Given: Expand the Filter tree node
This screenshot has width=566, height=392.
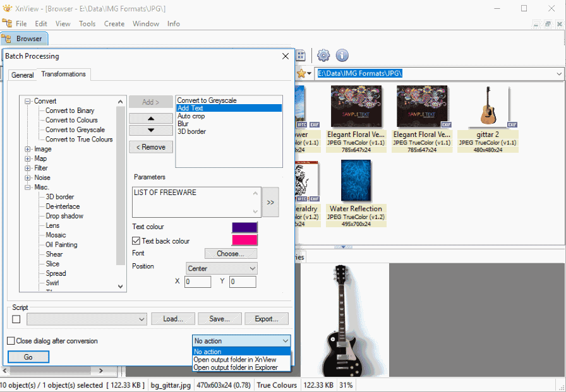Looking at the screenshot, I should (27, 168).
